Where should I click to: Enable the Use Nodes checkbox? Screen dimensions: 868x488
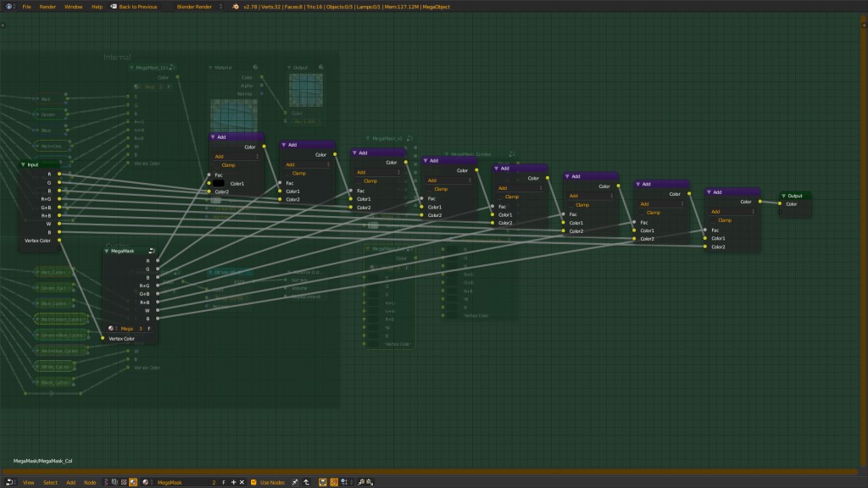[253, 483]
